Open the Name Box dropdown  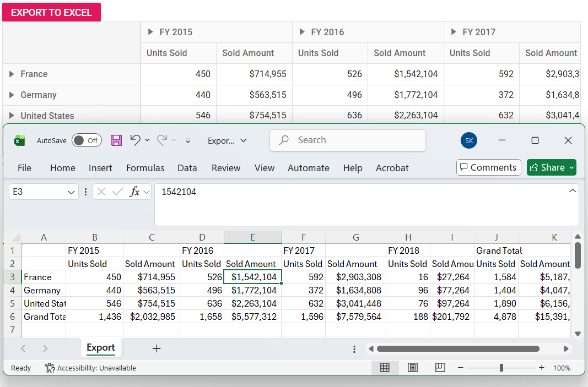coord(71,192)
